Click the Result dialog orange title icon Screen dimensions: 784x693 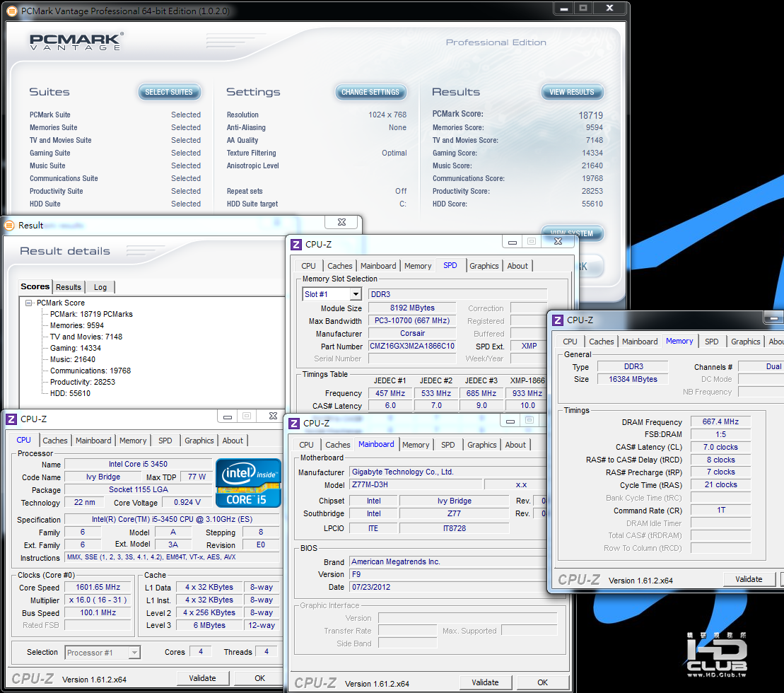click(x=9, y=226)
